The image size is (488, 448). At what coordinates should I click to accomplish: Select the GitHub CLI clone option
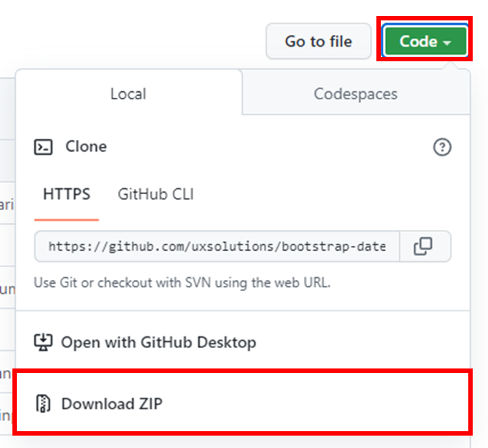[x=155, y=194]
